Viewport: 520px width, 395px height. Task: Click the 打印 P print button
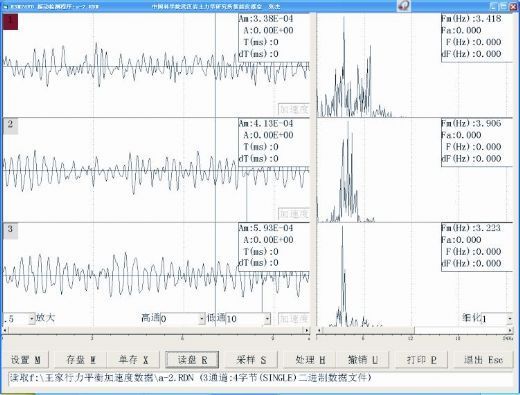coord(421,360)
